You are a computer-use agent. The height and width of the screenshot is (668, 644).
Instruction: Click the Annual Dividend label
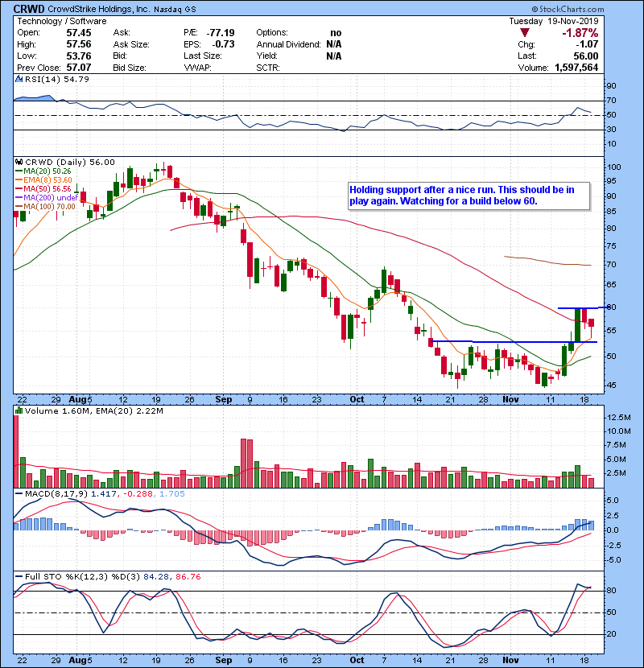pyautogui.click(x=288, y=44)
